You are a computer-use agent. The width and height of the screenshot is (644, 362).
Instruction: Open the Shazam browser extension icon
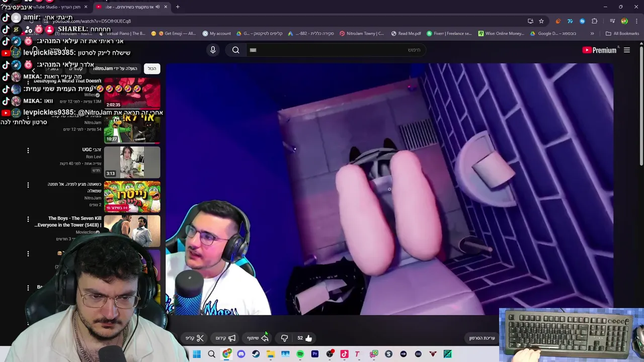click(x=582, y=21)
